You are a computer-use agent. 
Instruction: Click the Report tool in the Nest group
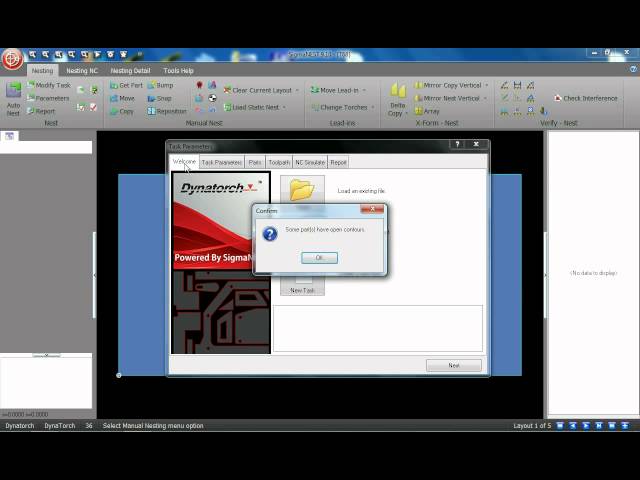coord(40,111)
